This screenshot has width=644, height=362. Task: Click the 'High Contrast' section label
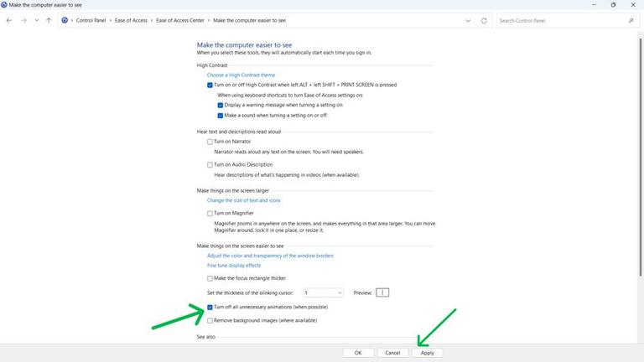[x=212, y=65]
